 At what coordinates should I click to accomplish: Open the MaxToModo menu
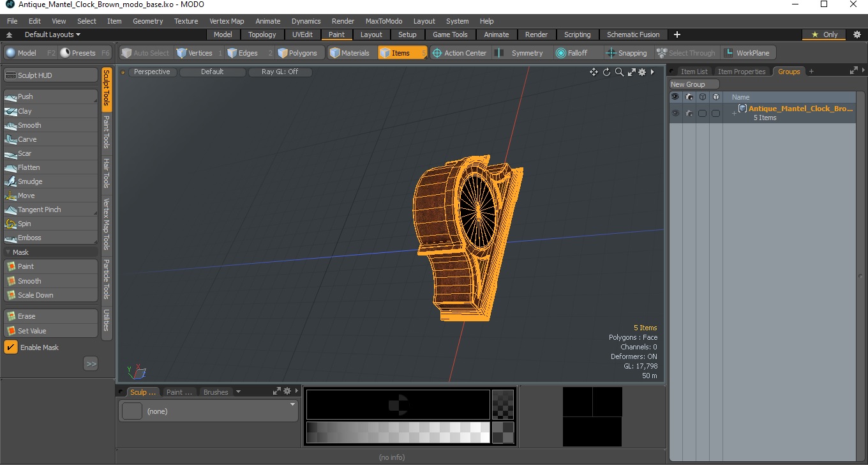tap(384, 21)
